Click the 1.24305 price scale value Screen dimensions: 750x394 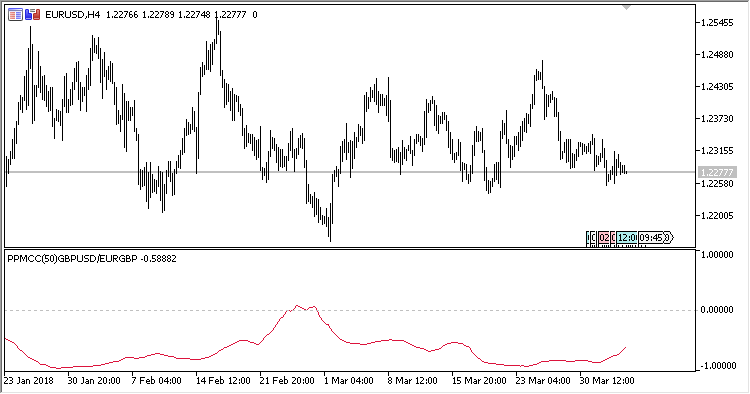[x=717, y=87]
